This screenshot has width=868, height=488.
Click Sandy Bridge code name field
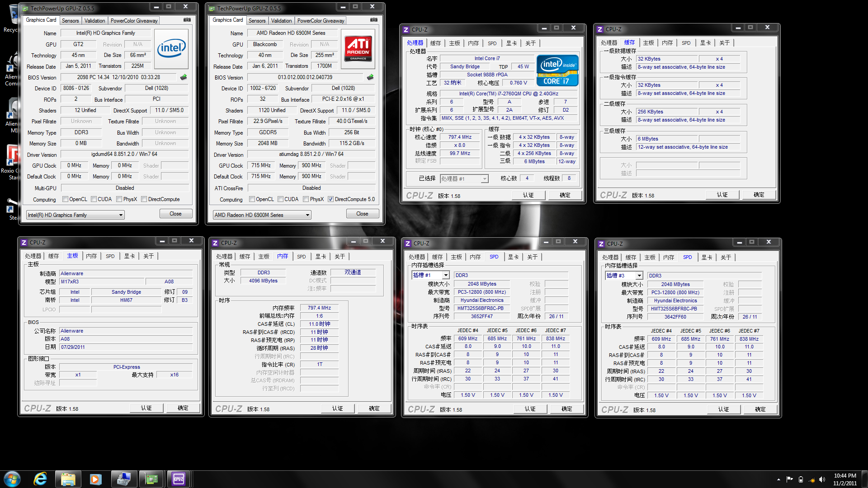tap(465, 66)
